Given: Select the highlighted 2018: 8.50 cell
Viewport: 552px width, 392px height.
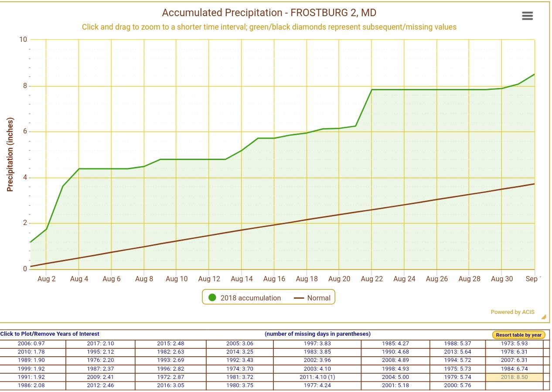Looking at the screenshot, I should click(514, 377).
